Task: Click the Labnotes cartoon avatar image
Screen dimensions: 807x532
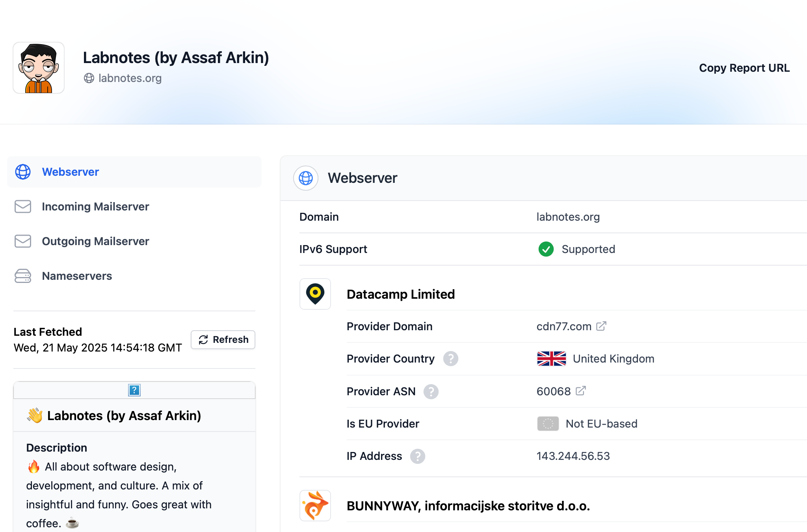Action: pyautogui.click(x=39, y=68)
